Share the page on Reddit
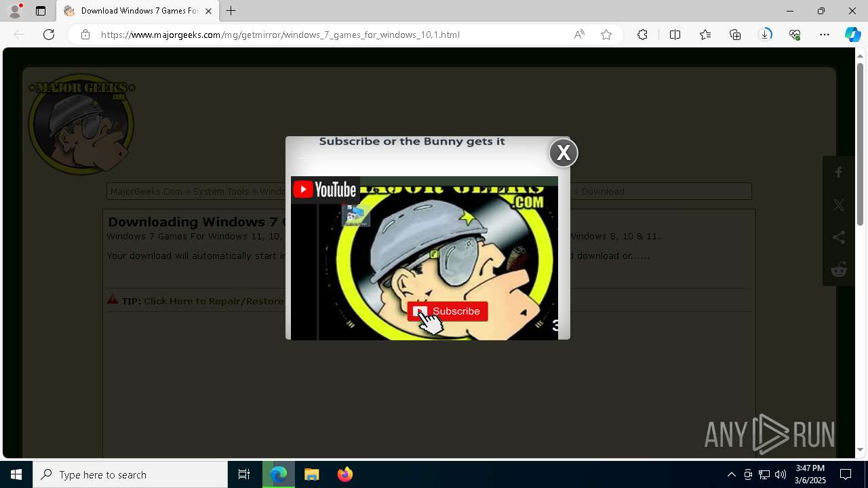Image resolution: width=868 pixels, height=488 pixels. [839, 270]
